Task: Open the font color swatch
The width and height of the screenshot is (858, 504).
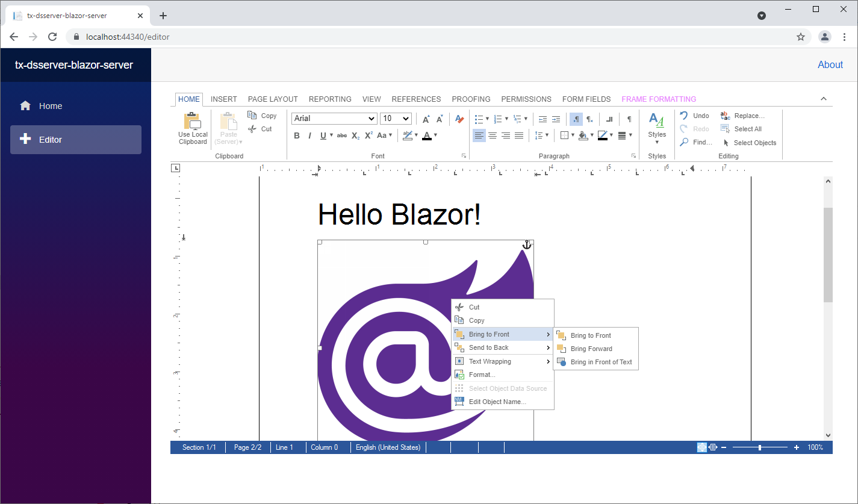Action: [427, 135]
